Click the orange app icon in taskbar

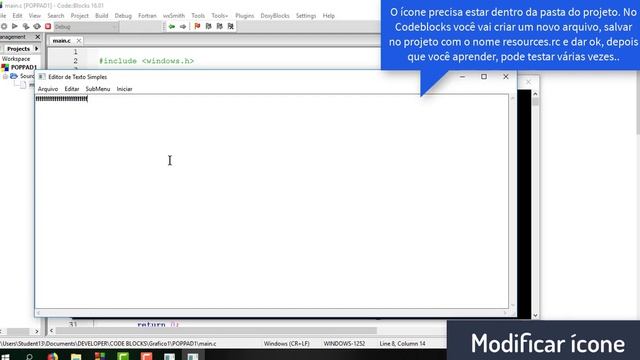[146, 357]
